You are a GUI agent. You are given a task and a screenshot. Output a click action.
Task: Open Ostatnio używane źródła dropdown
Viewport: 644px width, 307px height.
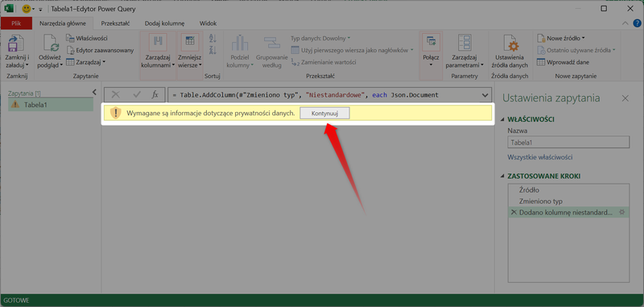click(576, 50)
